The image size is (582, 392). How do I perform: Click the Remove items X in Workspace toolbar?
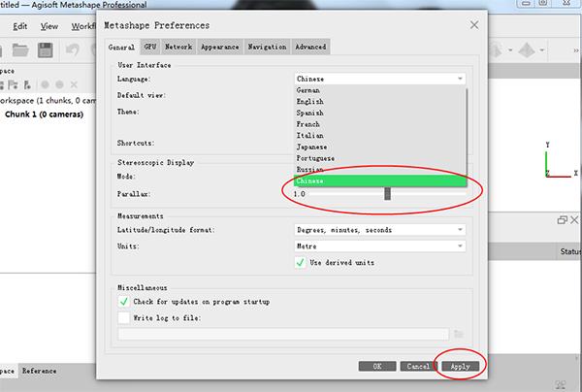pyautogui.click(x=74, y=84)
